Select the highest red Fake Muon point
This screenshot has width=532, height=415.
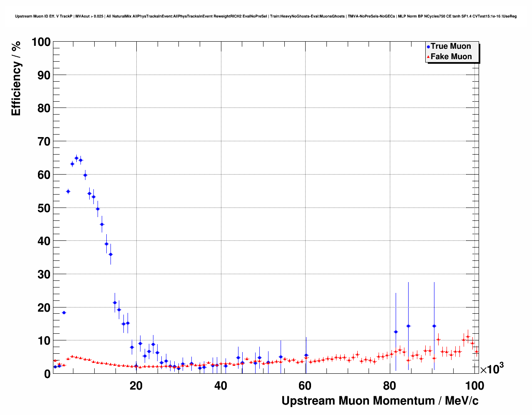click(468, 336)
